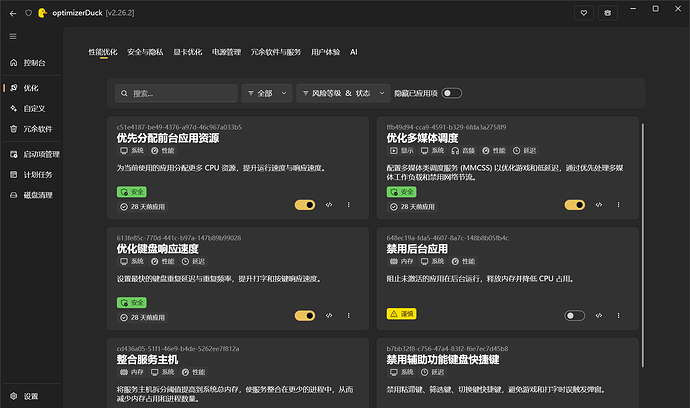Image resolution: width=690 pixels, height=408 pixels.
Task: Click the heart icon button
Action: (x=584, y=13)
